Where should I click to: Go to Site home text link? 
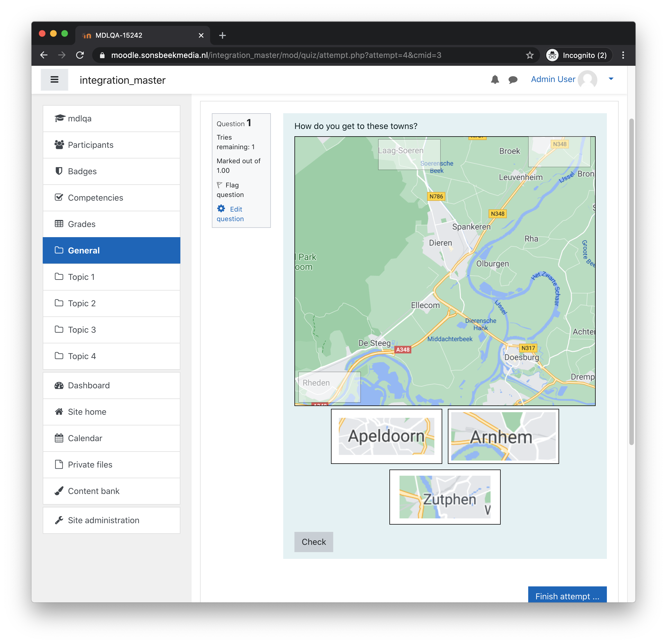tap(87, 412)
